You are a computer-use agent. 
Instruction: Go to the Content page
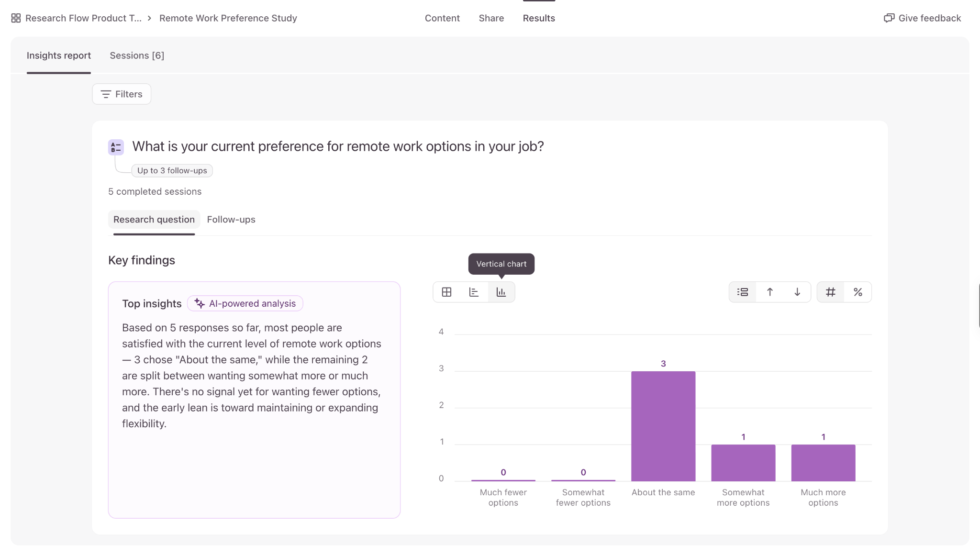pos(442,18)
